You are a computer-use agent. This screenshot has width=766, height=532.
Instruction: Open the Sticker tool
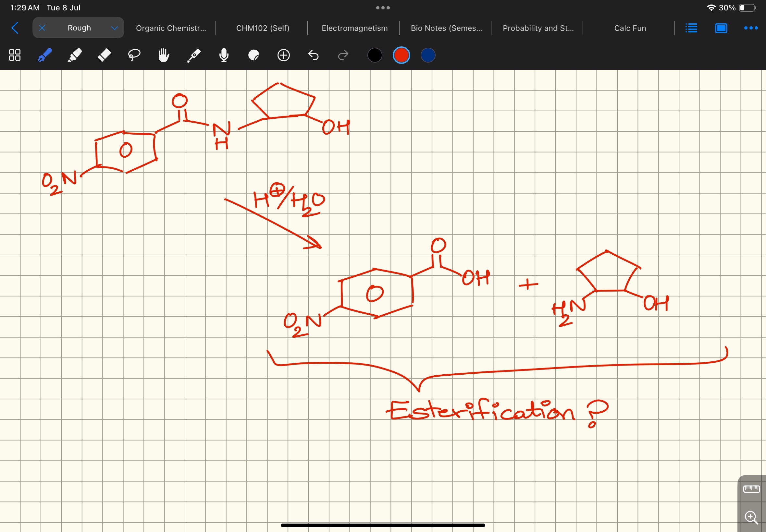point(253,55)
